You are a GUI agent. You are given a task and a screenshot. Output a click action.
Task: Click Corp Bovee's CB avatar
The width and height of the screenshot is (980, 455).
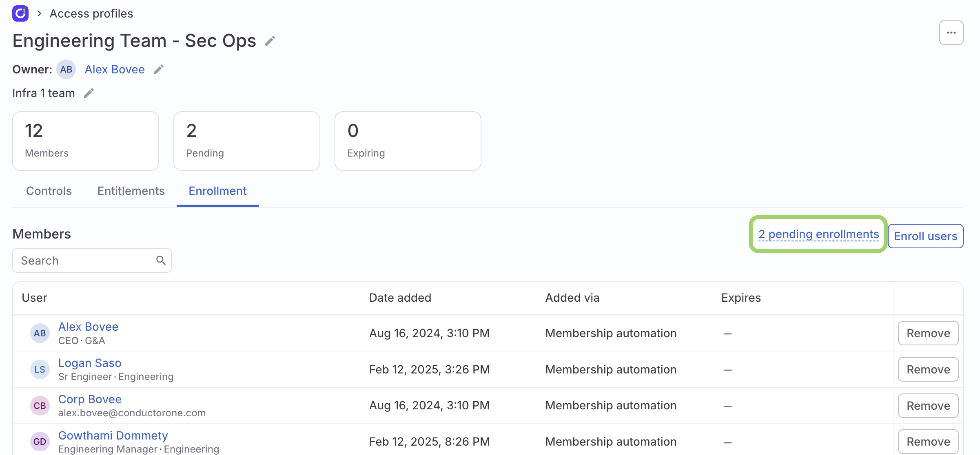(40, 406)
